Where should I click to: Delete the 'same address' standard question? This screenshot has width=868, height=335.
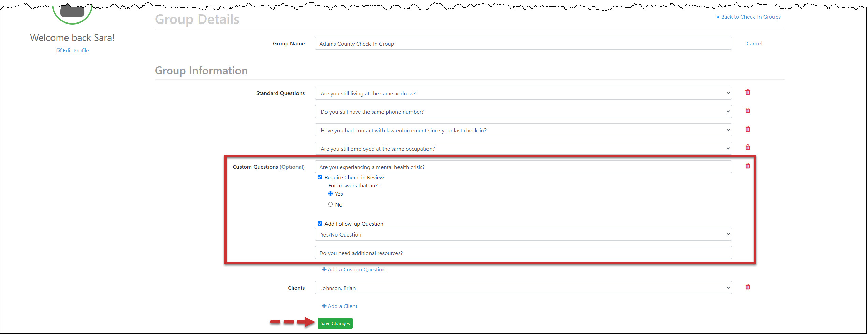coord(747,92)
